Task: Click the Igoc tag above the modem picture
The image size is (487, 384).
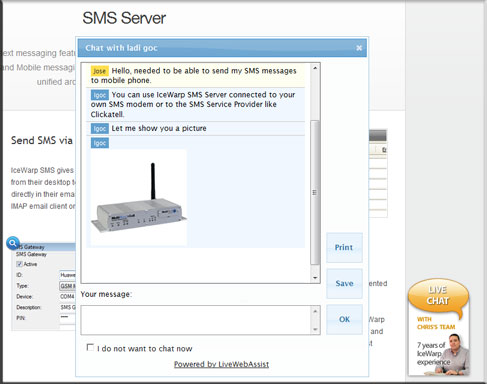Action: tap(100, 143)
